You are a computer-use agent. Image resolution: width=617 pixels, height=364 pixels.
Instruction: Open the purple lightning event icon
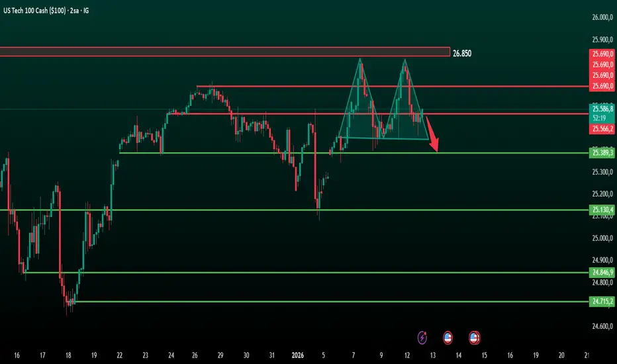coord(422,338)
